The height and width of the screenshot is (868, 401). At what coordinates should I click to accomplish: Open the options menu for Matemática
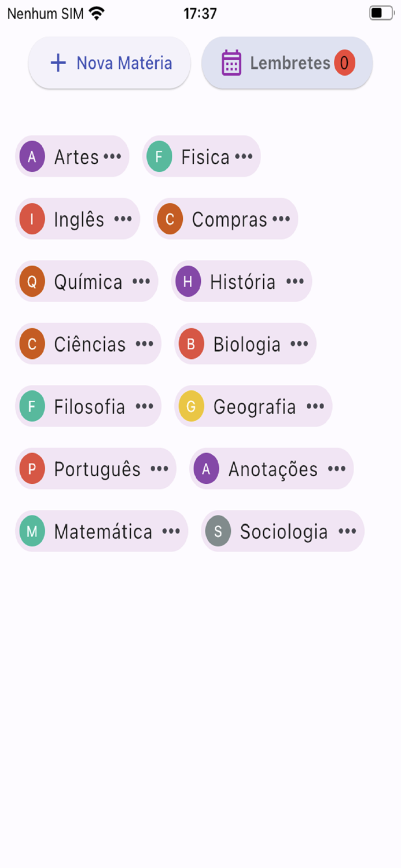coord(171,531)
